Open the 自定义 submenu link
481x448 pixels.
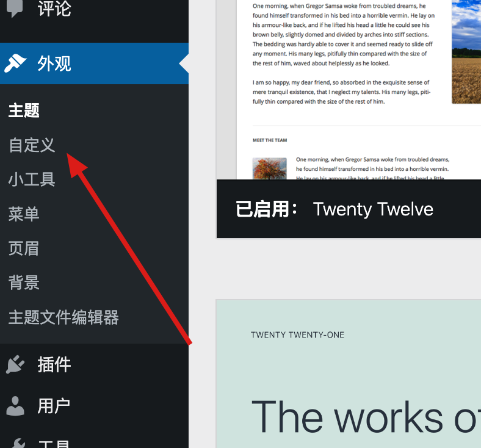(x=32, y=145)
